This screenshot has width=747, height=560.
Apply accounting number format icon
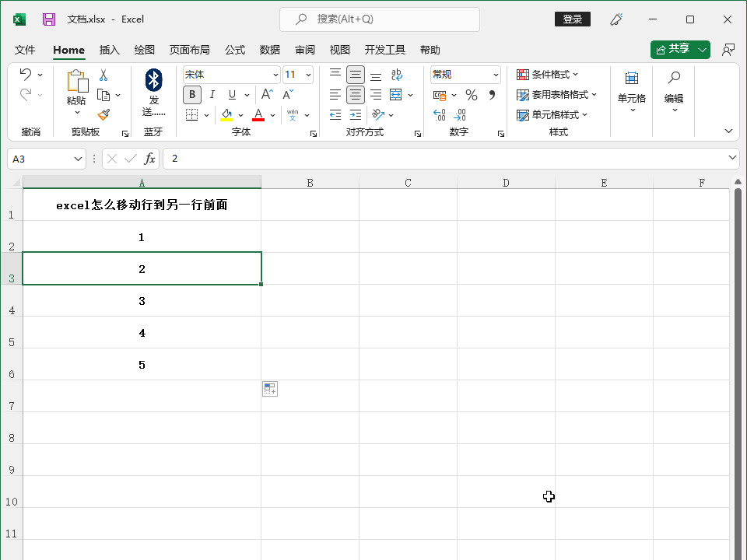(440, 95)
